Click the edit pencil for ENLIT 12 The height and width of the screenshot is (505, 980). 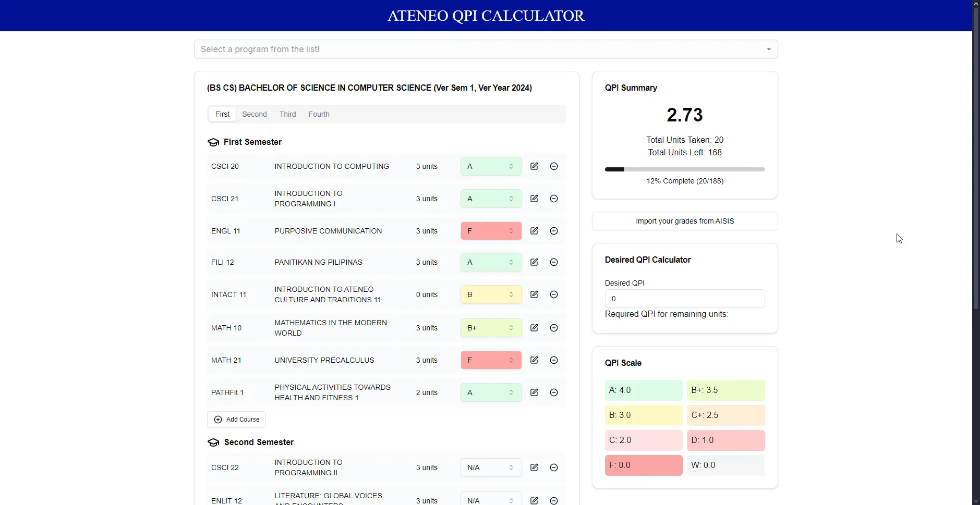(534, 500)
